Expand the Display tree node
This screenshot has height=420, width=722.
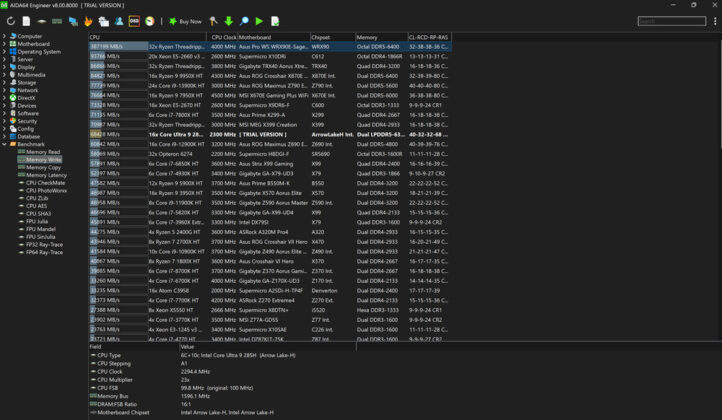[4, 67]
